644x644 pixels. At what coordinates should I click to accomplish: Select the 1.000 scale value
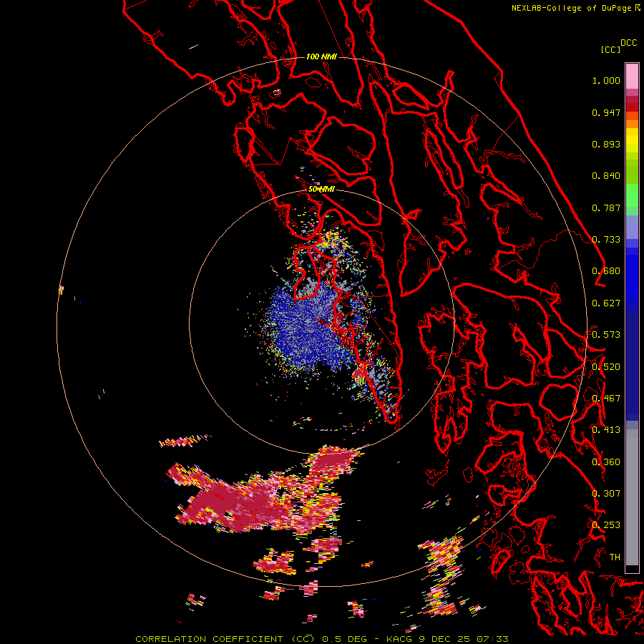tap(606, 80)
